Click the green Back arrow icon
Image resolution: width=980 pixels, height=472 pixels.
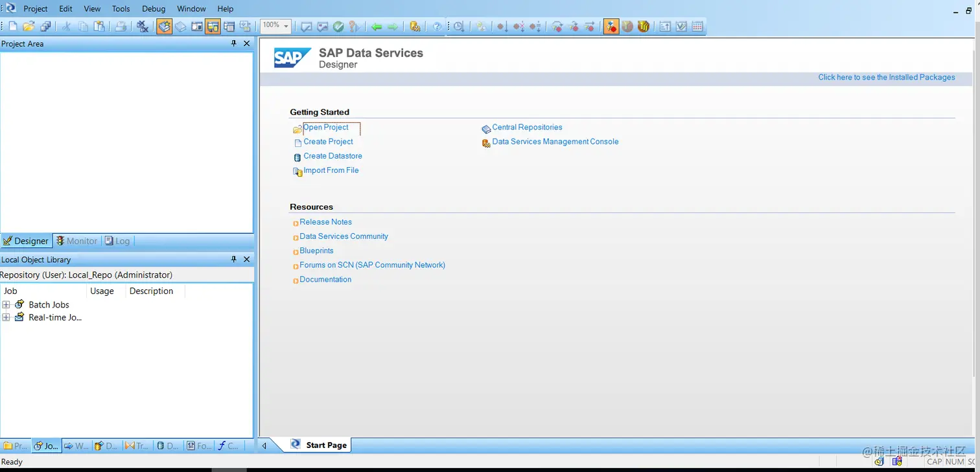click(x=377, y=27)
